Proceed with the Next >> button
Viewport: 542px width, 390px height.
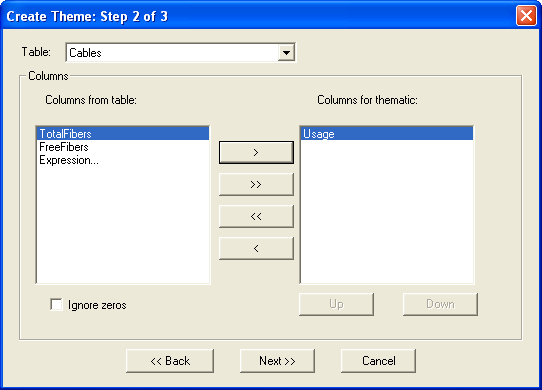277,361
